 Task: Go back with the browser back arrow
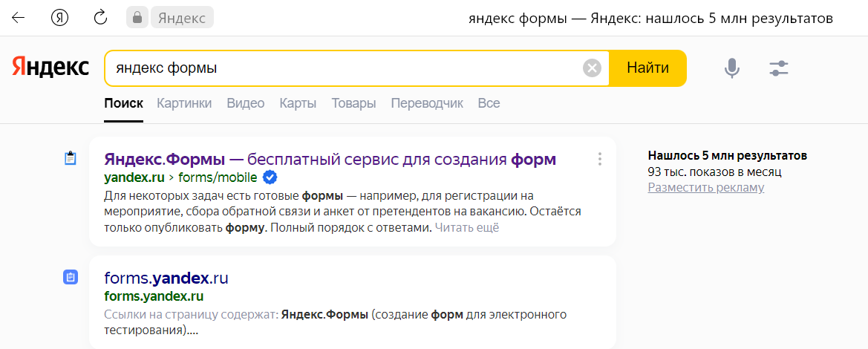pyautogui.click(x=19, y=18)
